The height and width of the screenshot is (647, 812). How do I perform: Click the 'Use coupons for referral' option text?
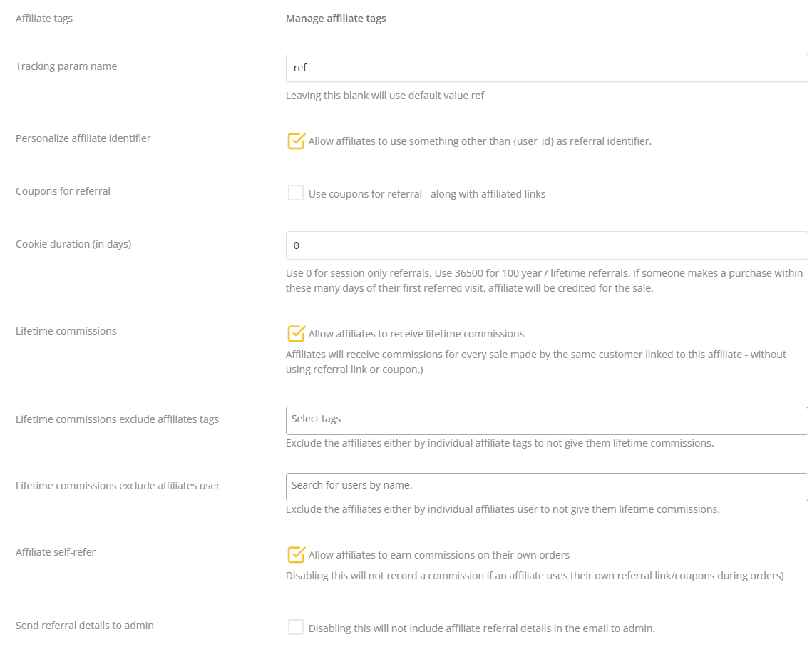coord(426,194)
